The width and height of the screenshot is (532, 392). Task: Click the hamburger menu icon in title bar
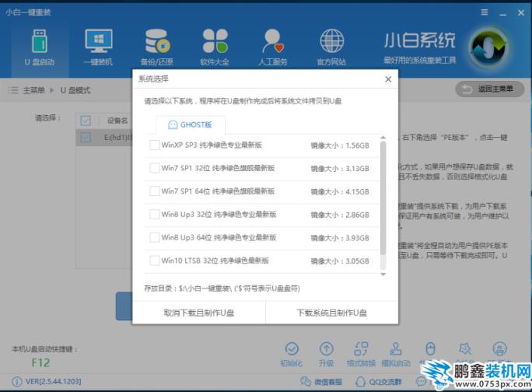click(x=485, y=12)
